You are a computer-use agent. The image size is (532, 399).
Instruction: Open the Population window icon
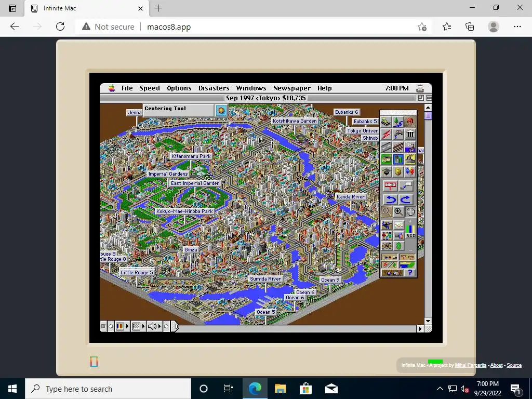[387, 235]
